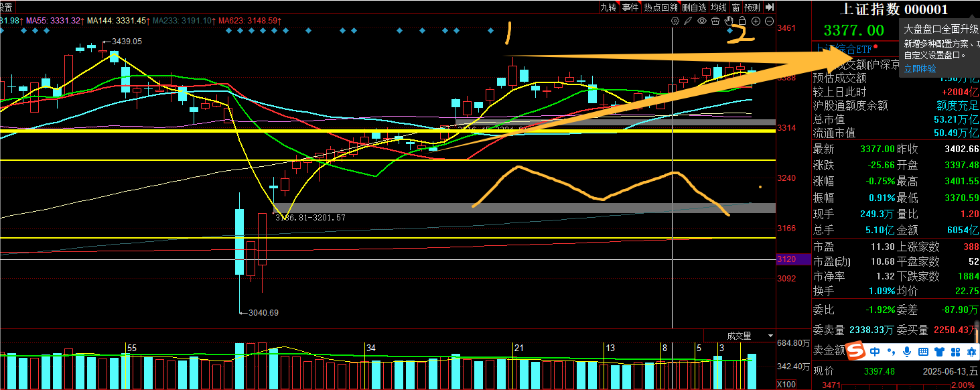Image resolution: width=980 pixels, height=390 pixels.
Task: Zoom in chart with plus icon
Action: [756, 21]
